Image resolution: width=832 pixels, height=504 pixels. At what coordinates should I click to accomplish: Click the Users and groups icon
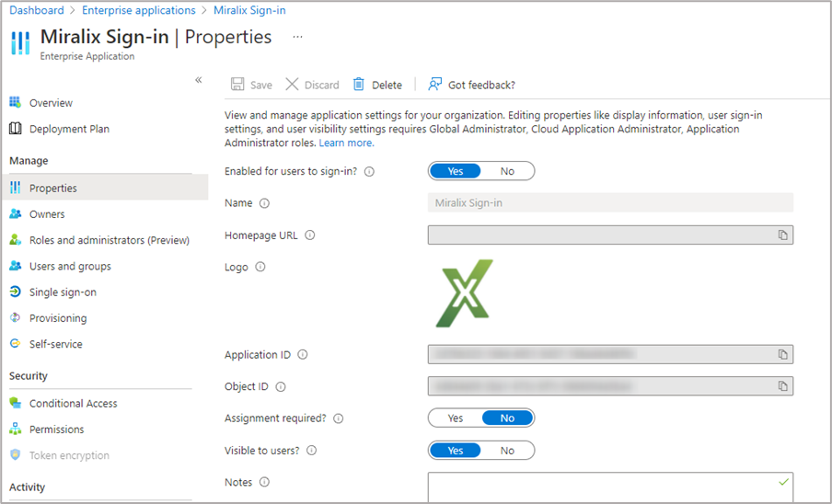16,266
